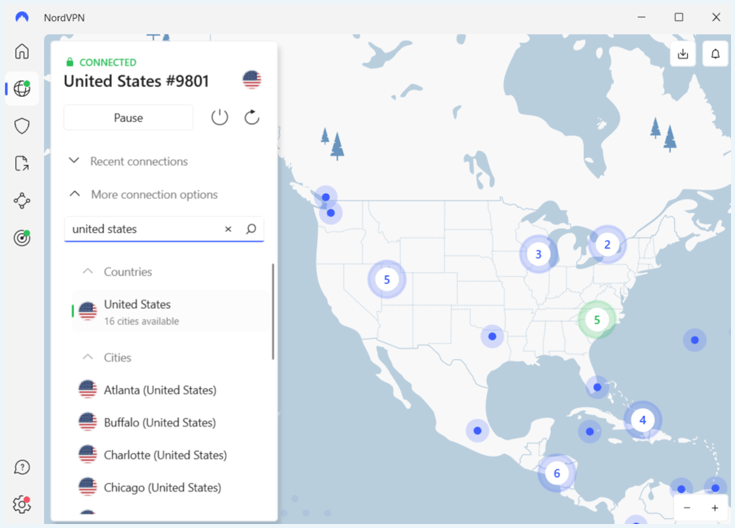Open Meshnet nodes icon in sidebar

click(22, 201)
